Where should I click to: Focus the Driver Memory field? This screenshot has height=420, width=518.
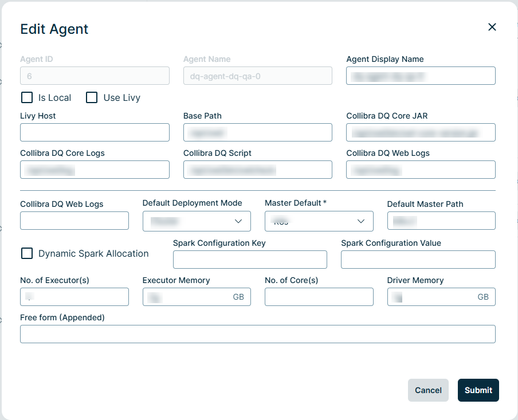441,297
